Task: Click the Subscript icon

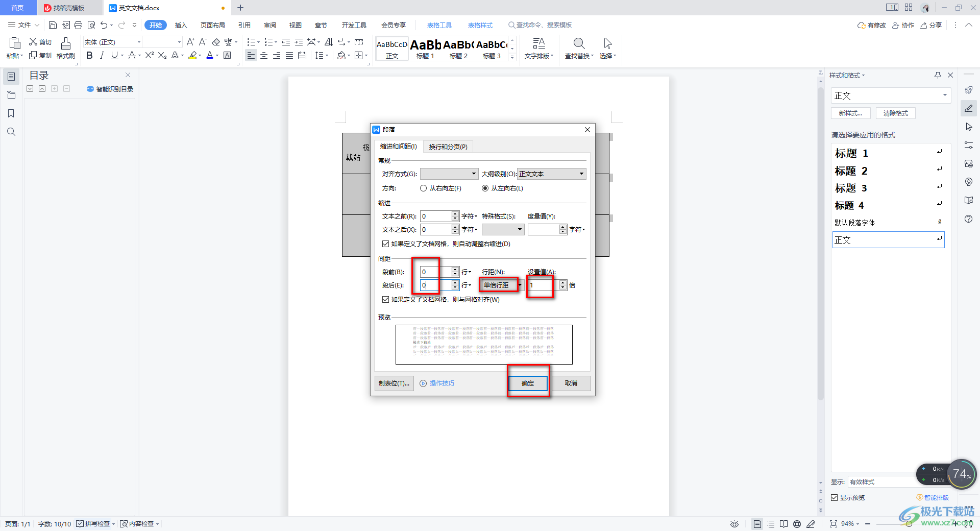Action: pyautogui.click(x=162, y=56)
